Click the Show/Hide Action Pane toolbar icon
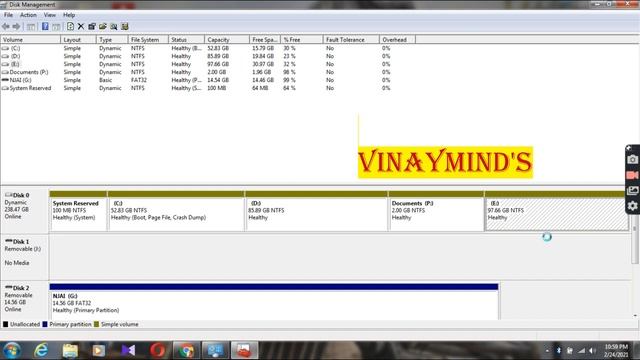The width and height of the screenshot is (640, 360). (x=56, y=27)
